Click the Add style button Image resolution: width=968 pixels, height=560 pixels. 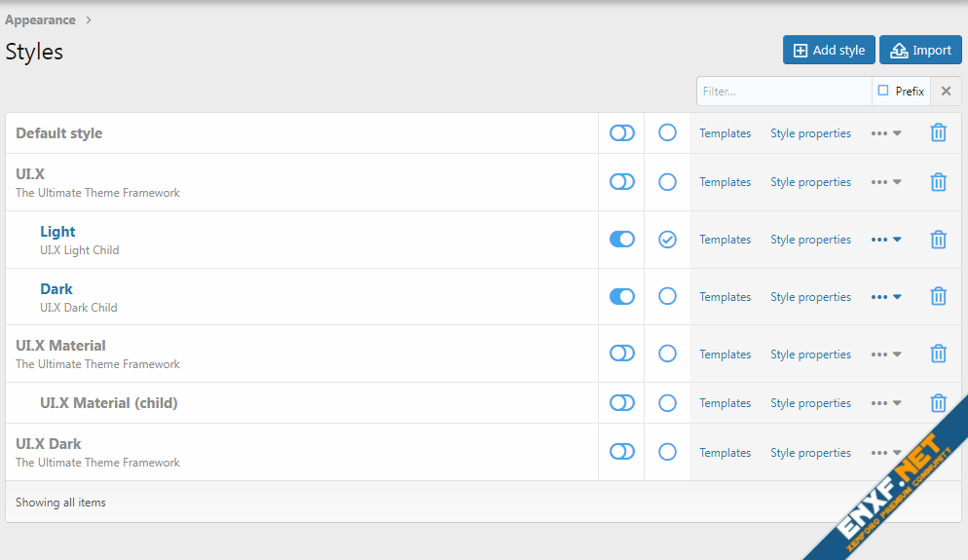pos(829,51)
